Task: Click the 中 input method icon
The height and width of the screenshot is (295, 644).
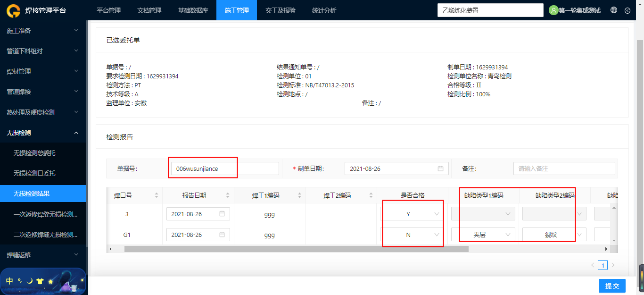Action: pyautogui.click(x=9, y=281)
